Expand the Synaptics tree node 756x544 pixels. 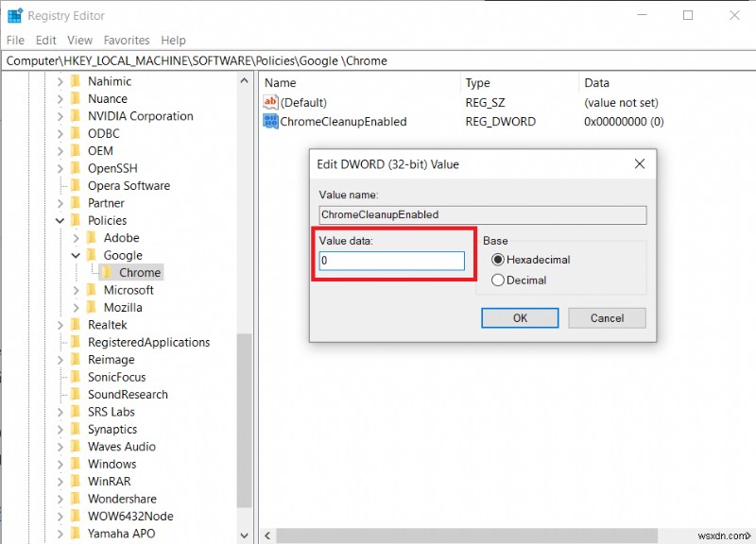click(60, 429)
